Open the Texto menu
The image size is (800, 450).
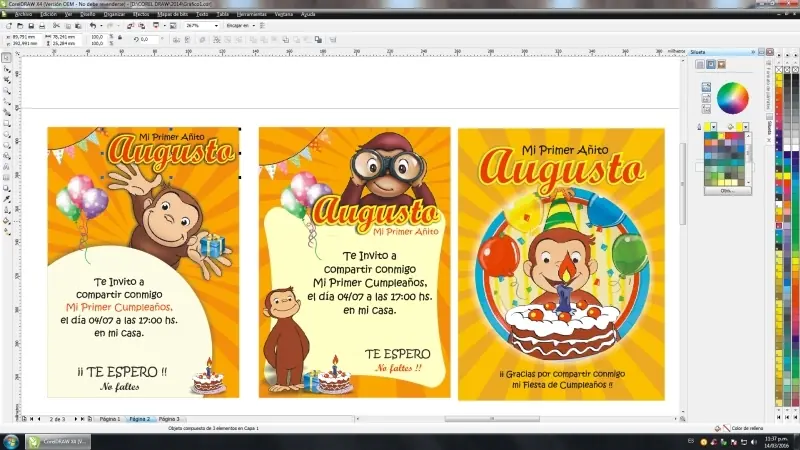[x=202, y=14]
